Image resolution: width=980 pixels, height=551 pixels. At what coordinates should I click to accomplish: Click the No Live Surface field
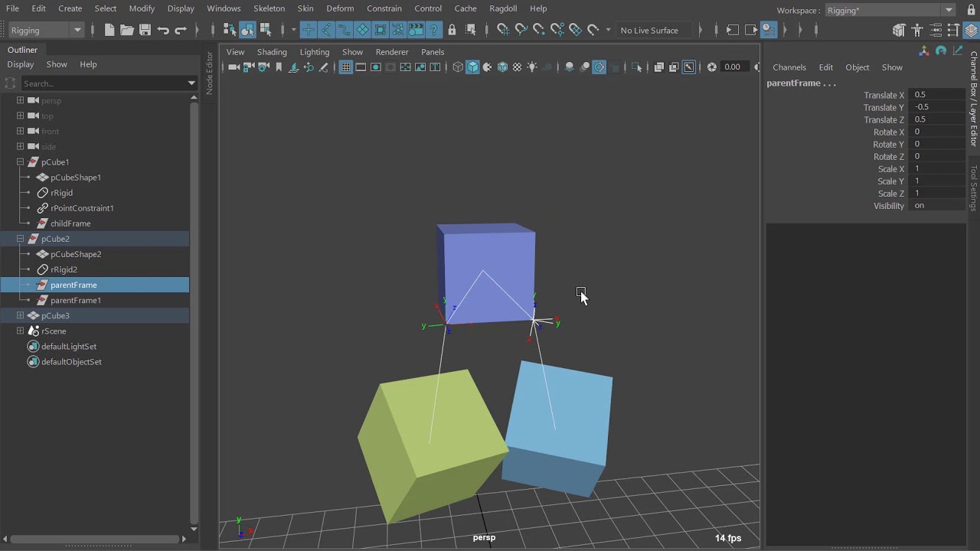click(655, 30)
